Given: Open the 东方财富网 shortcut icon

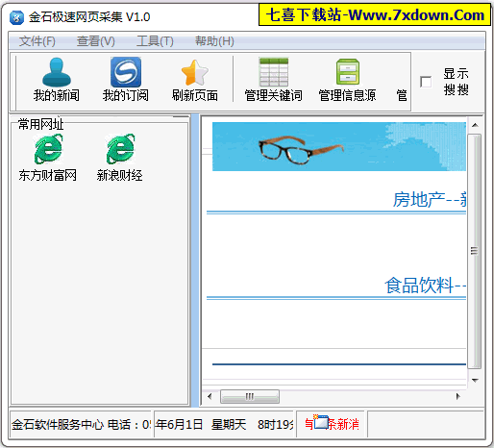Looking at the screenshot, I should click(x=48, y=149).
